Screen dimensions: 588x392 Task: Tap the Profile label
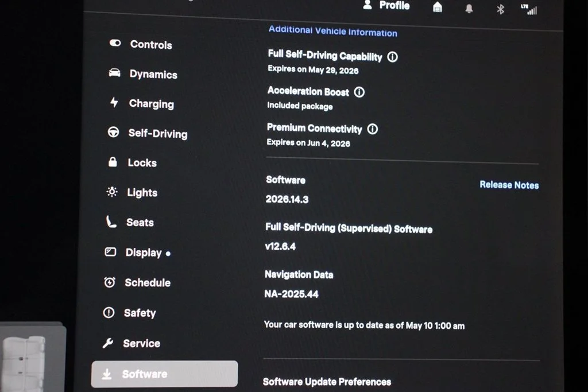[x=394, y=5]
